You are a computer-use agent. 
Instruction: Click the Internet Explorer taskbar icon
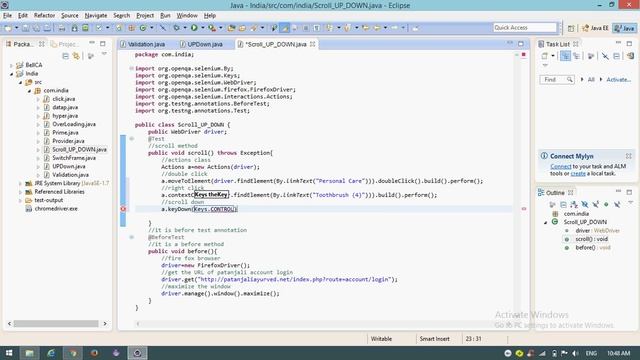(51, 353)
